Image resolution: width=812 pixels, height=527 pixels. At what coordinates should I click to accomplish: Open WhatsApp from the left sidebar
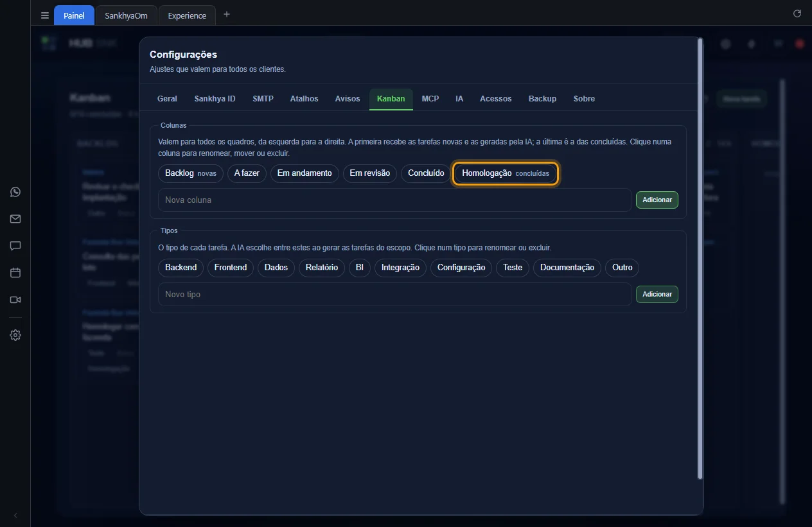[15, 192]
